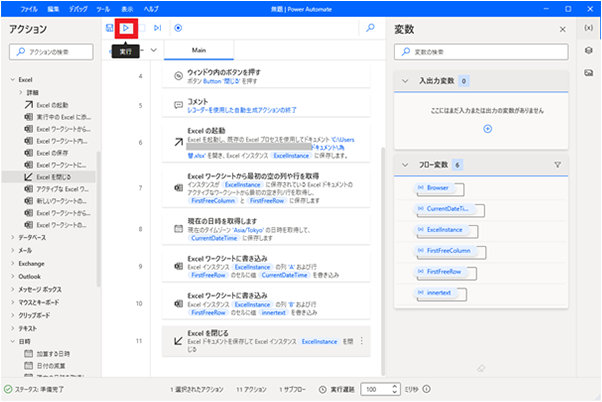Viewport: 602px width, 402px height.
Task: Click the Run next action icon
Action: tap(157, 28)
